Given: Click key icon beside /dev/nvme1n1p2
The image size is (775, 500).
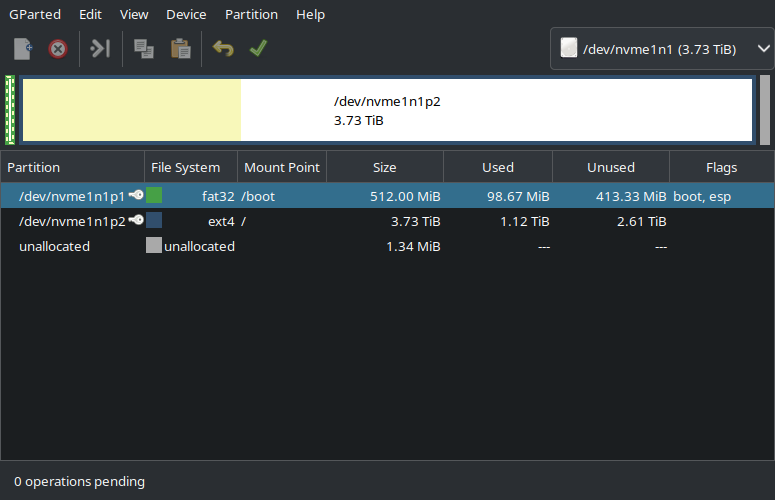Looking at the screenshot, I should tap(136, 221).
